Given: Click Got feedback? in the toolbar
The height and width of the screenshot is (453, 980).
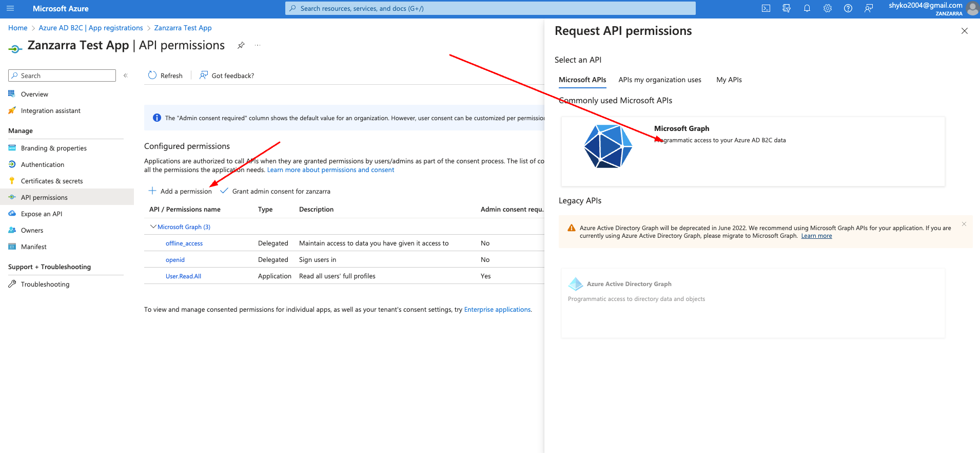Looking at the screenshot, I should [x=227, y=75].
